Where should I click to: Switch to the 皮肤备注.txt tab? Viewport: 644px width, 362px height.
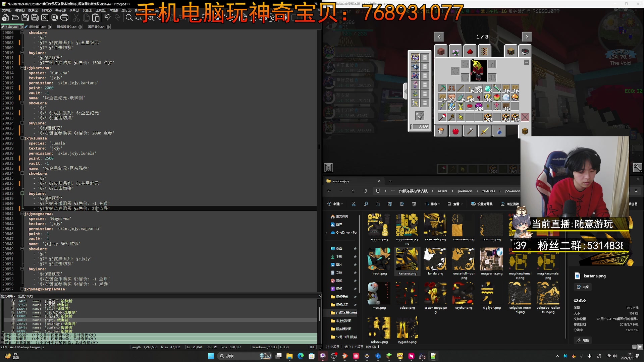coord(37,27)
